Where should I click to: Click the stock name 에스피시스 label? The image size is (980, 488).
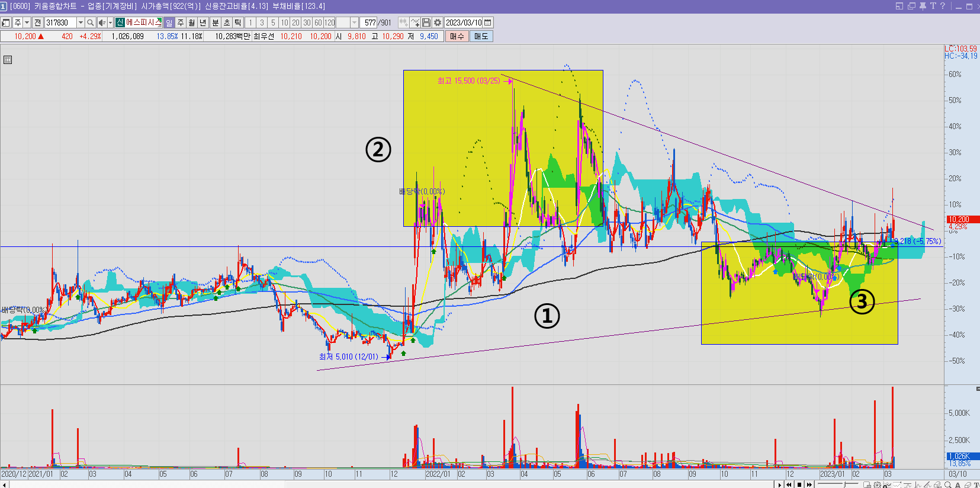(x=143, y=23)
